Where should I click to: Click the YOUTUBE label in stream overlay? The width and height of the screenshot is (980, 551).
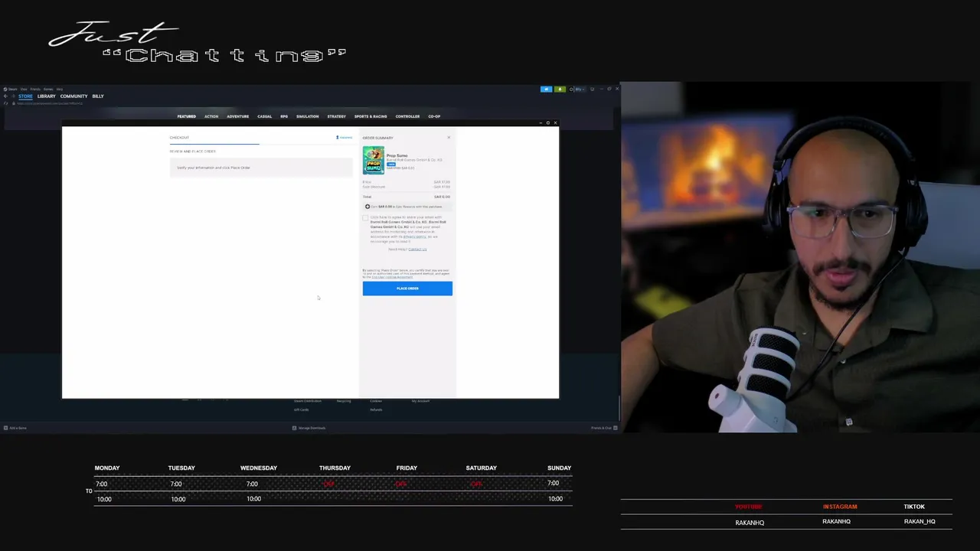(749, 507)
